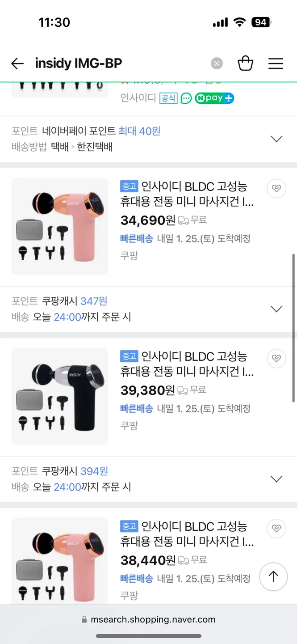Open the 빠른배송 fast delivery link
The image size is (297, 644).
(x=136, y=238)
